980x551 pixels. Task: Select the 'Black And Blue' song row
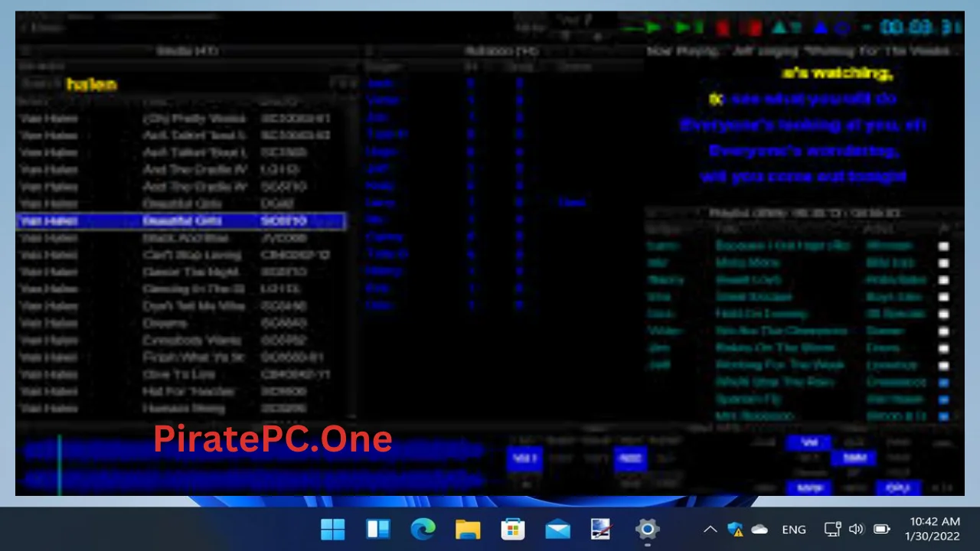181,238
